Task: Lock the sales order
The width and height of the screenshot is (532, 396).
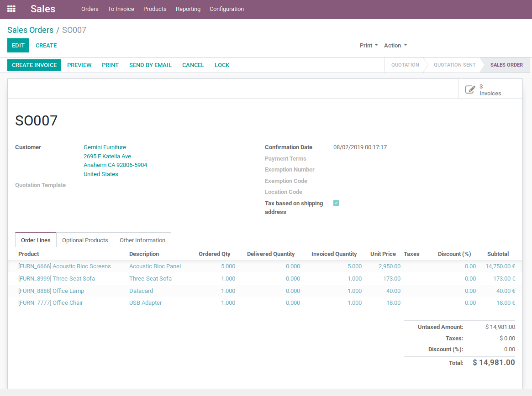Action: pyautogui.click(x=222, y=65)
